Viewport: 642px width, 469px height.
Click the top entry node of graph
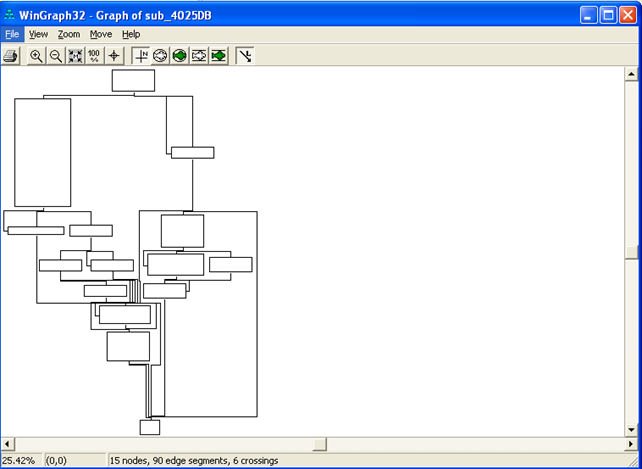tap(133, 80)
